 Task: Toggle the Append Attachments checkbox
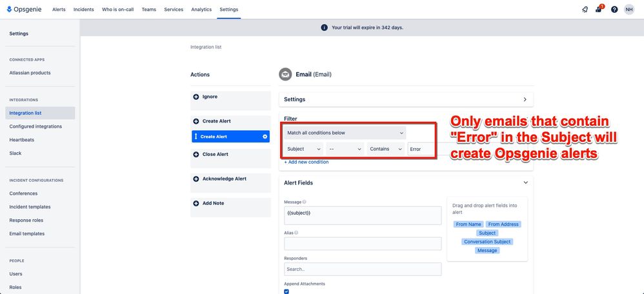coord(287,291)
